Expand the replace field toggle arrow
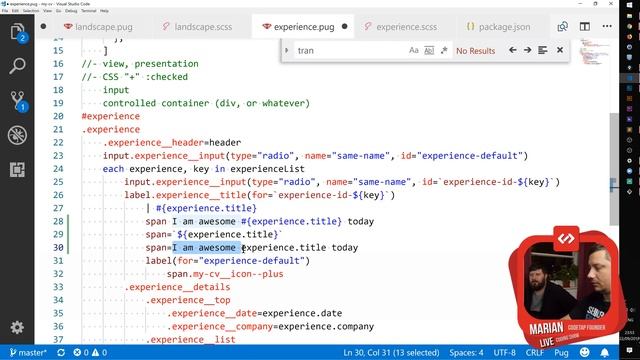 point(287,50)
